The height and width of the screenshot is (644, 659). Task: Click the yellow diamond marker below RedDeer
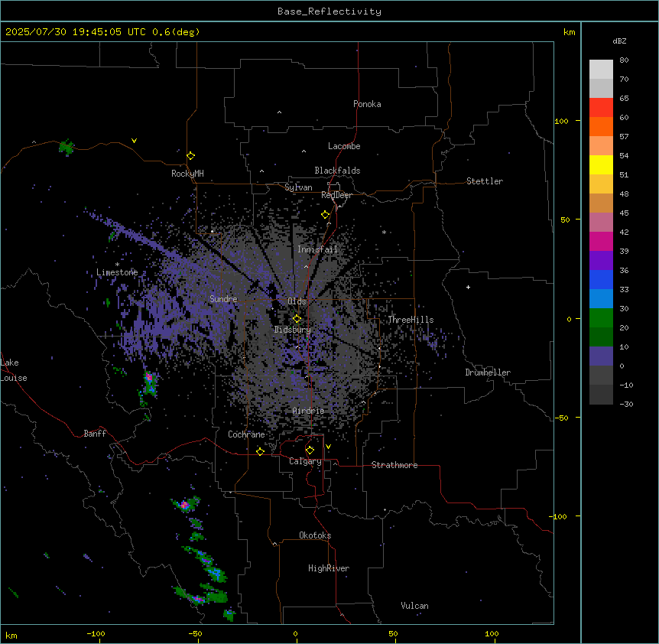click(x=326, y=215)
